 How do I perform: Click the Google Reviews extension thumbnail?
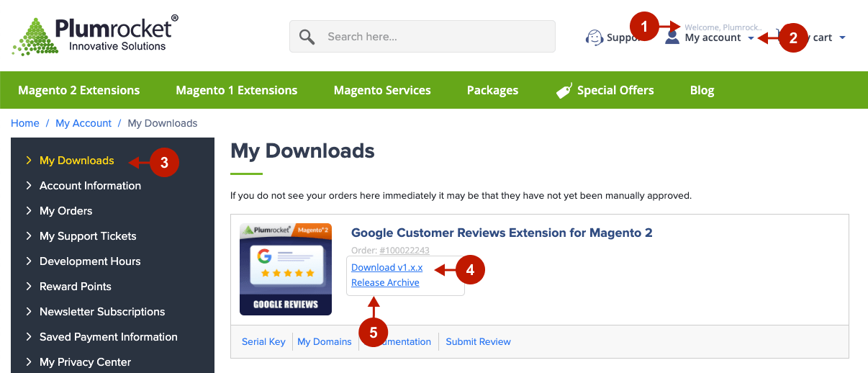point(286,269)
